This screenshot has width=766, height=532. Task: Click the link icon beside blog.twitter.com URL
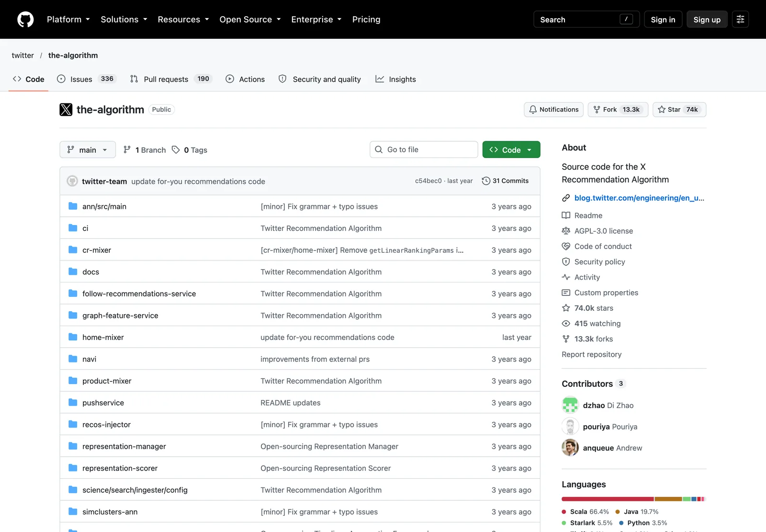coord(566,198)
